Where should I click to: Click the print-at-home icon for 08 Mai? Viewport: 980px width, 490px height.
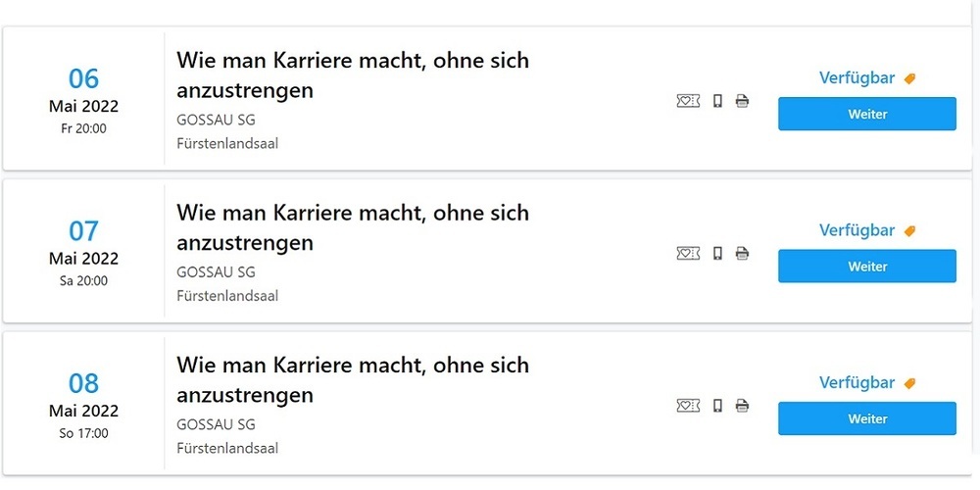tap(742, 406)
